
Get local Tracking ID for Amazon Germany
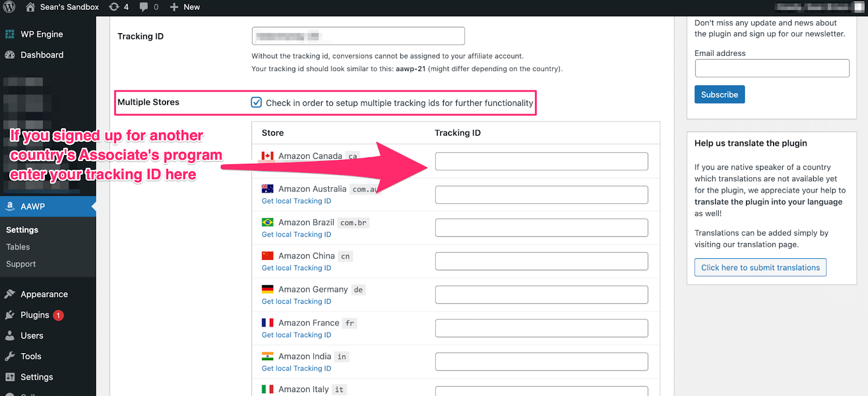click(296, 302)
